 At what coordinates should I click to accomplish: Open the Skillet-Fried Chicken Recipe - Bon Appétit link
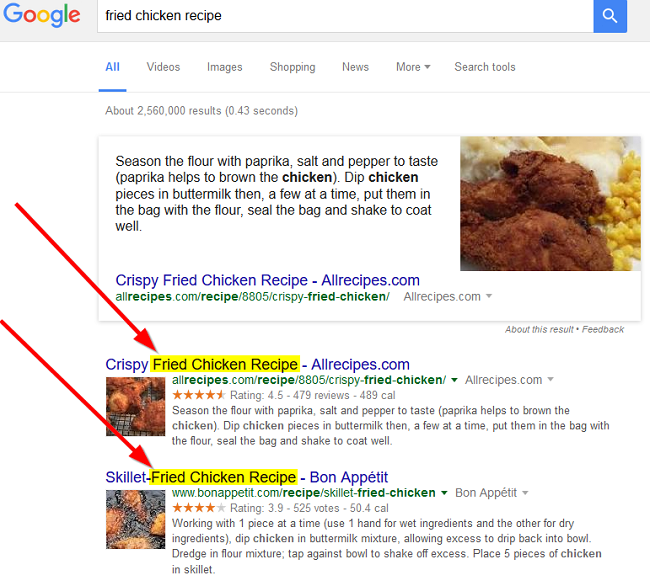point(247,477)
